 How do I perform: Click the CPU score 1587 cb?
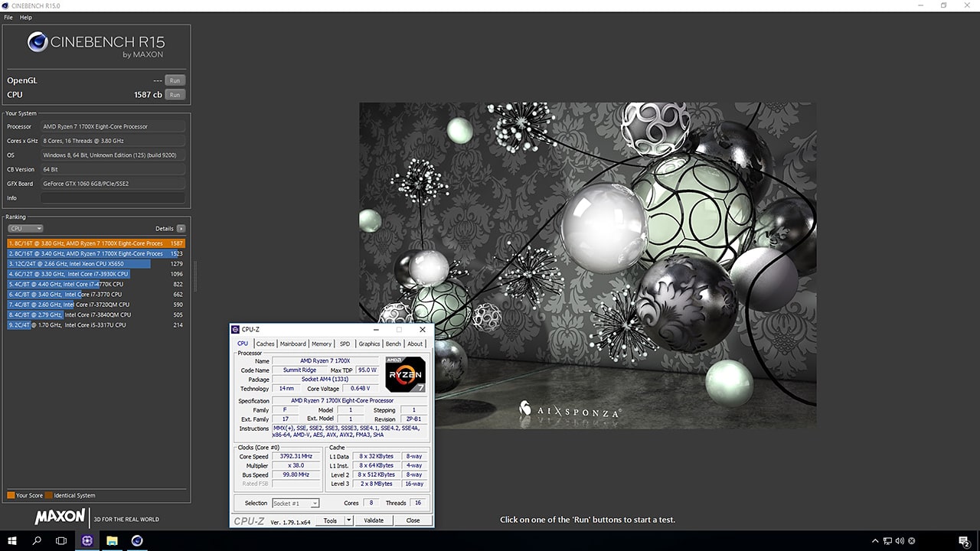[x=148, y=95]
